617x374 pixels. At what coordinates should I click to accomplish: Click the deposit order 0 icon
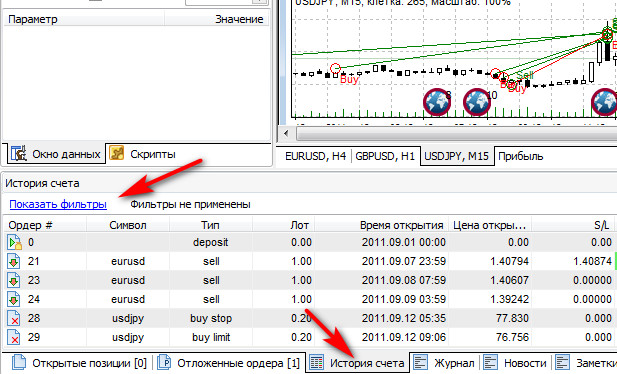coord(14,242)
